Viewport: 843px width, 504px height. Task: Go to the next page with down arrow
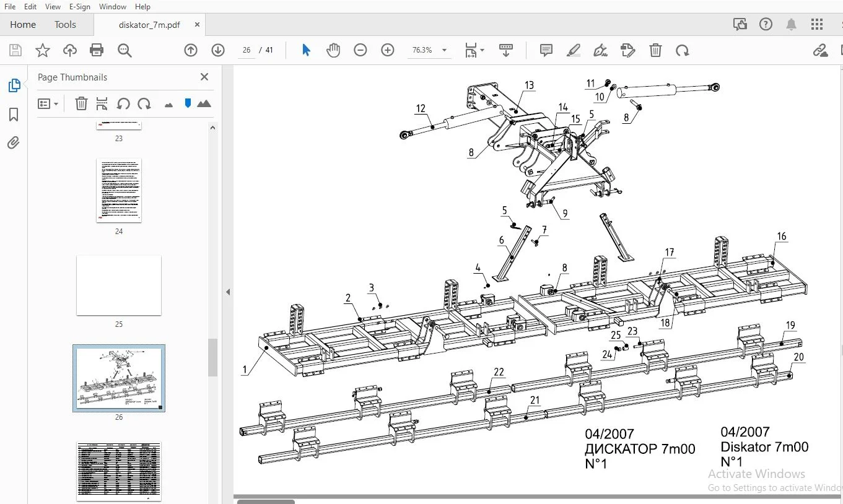tap(218, 50)
